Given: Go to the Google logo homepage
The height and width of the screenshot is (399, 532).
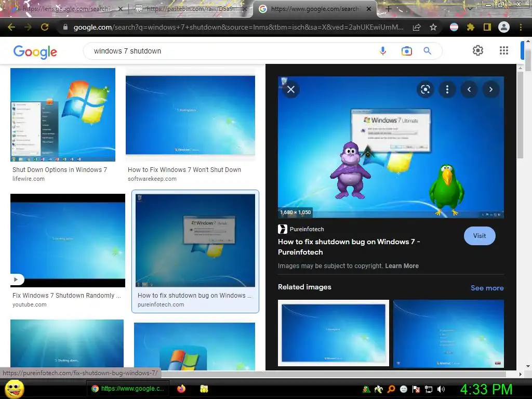Looking at the screenshot, I should [x=35, y=51].
